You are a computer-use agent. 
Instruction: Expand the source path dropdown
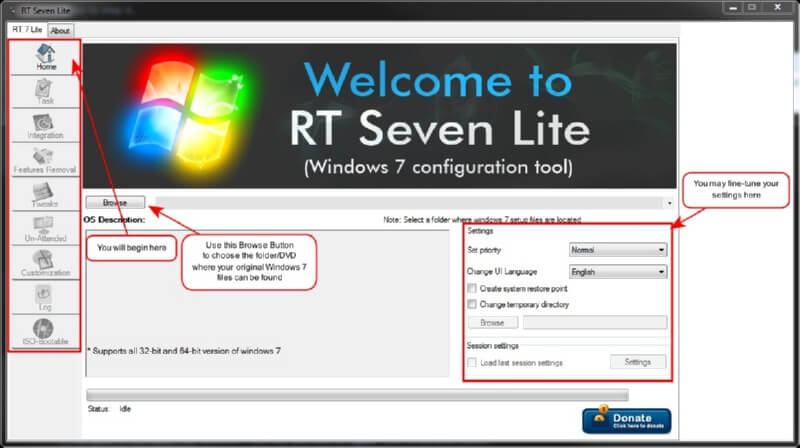coord(669,203)
